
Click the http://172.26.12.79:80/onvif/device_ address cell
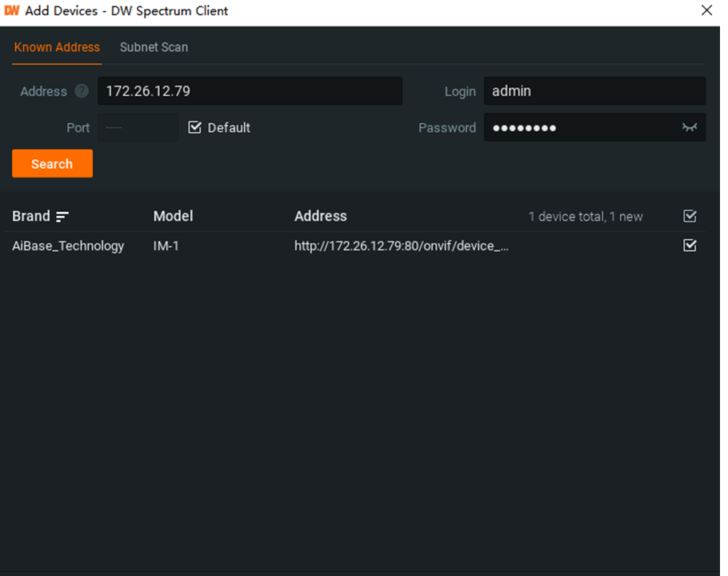[402, 246]
